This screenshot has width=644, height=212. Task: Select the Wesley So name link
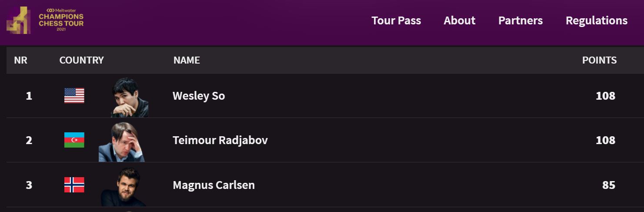coord(199,96)
